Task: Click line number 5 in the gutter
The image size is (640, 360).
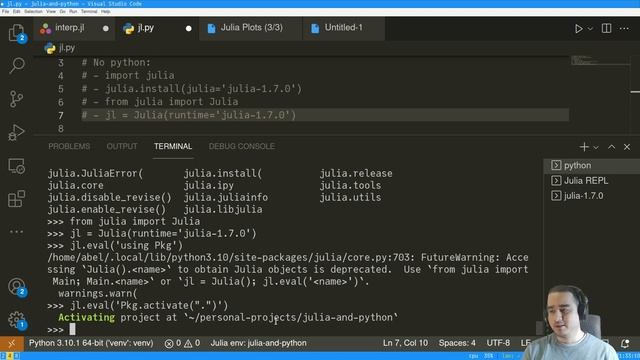Action: click(60, 89)
